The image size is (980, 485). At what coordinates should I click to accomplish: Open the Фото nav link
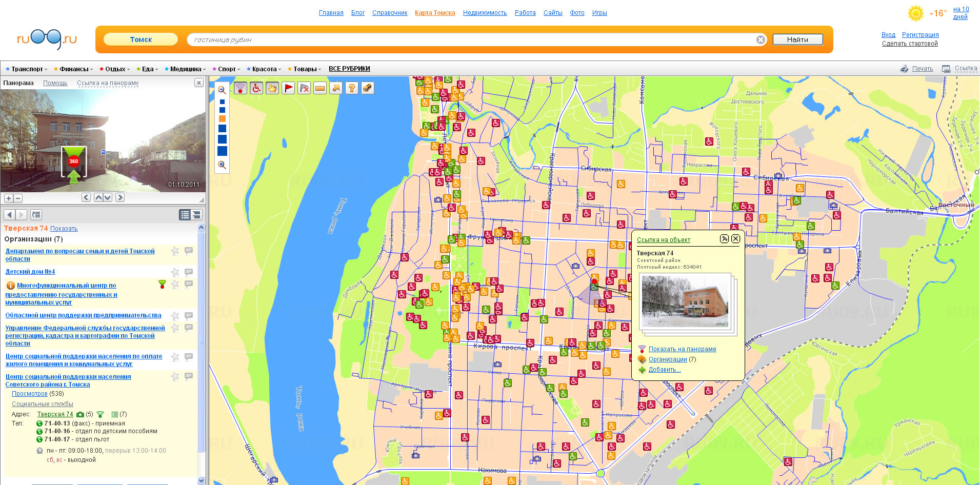point(577,13)
